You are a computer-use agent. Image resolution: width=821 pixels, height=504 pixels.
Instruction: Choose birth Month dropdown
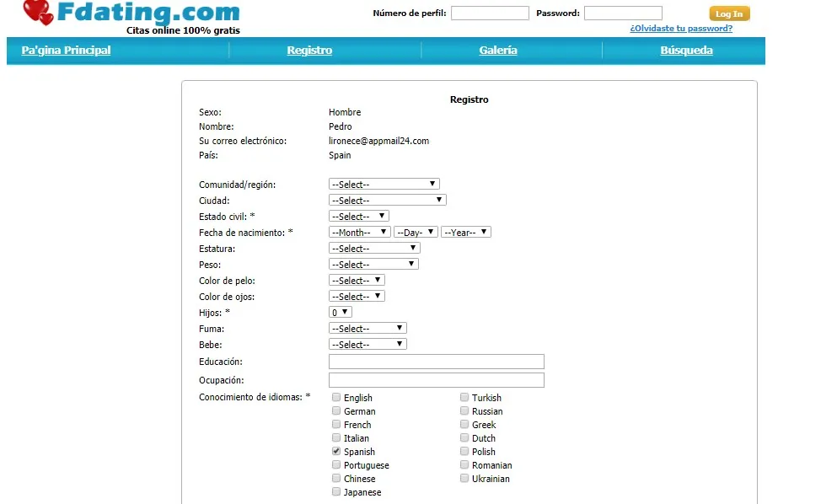[x=360, y=232]
